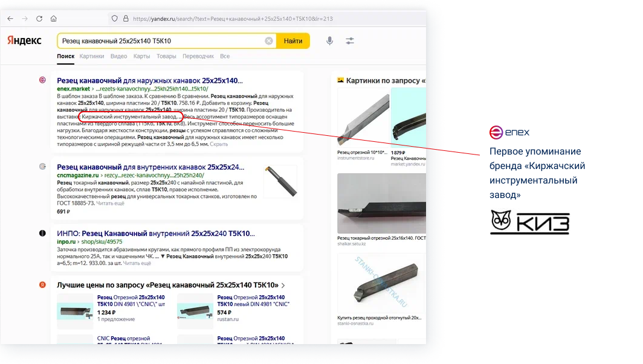Open the inpo.ru site link
643x364 pixels.
66,241
